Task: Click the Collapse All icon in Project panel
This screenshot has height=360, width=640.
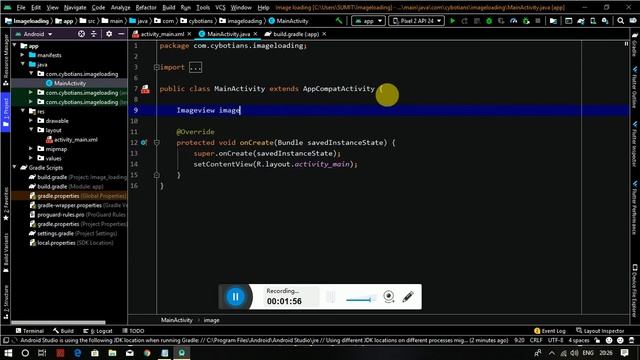Action: [x=93, y=34]
